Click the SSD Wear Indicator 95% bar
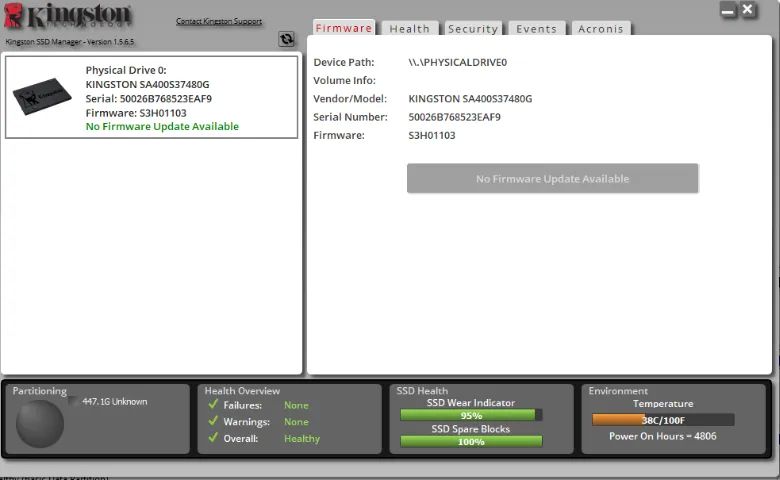780x480 pixels. point(471,415)
